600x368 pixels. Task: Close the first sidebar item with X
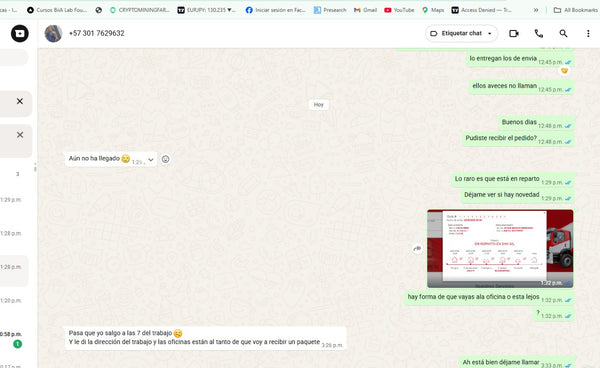pyautogui.click(x=20, y=101)
